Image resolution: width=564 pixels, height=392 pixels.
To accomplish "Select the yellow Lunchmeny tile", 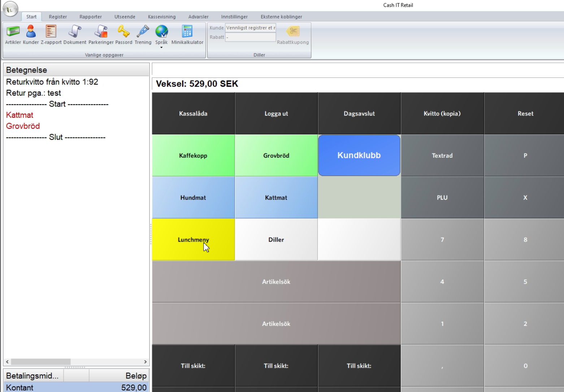I will (x=193, y=239).
